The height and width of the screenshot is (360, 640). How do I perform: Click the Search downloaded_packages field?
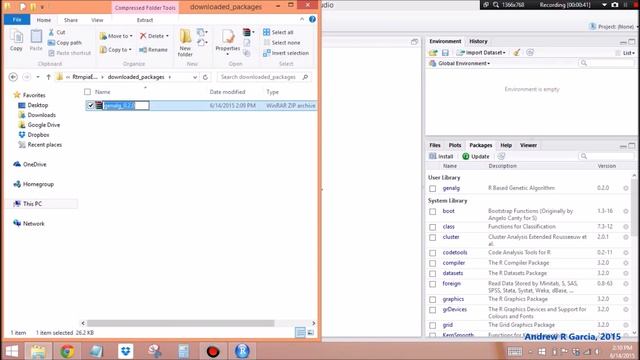264,77
